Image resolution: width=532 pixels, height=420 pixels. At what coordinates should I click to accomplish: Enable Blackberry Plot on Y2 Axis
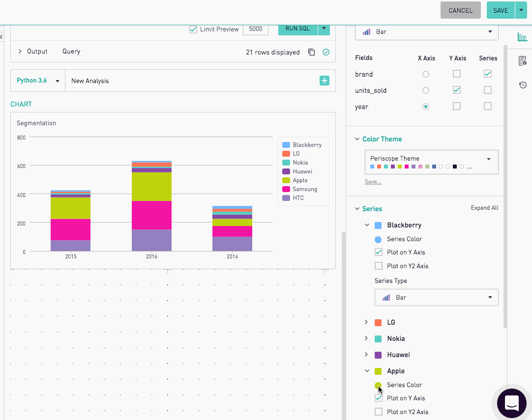pos(379,266)
